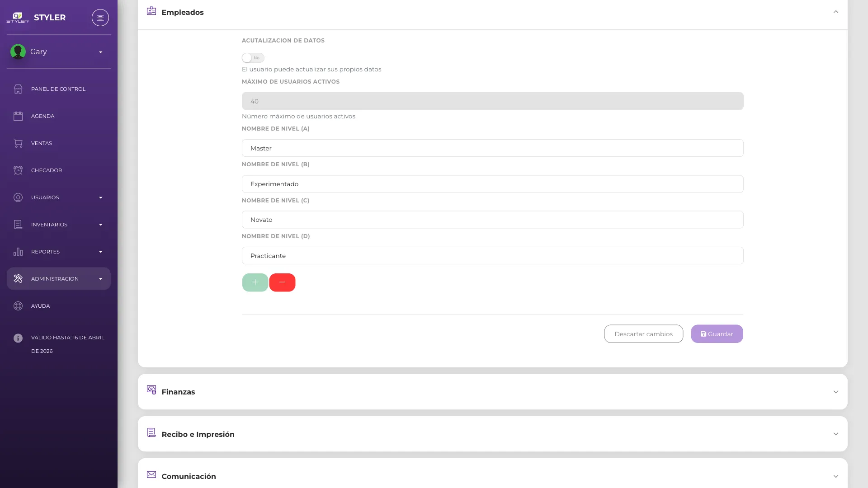Click the Administracion tools icon
The image size is (868, 488).
coord(18,279)
